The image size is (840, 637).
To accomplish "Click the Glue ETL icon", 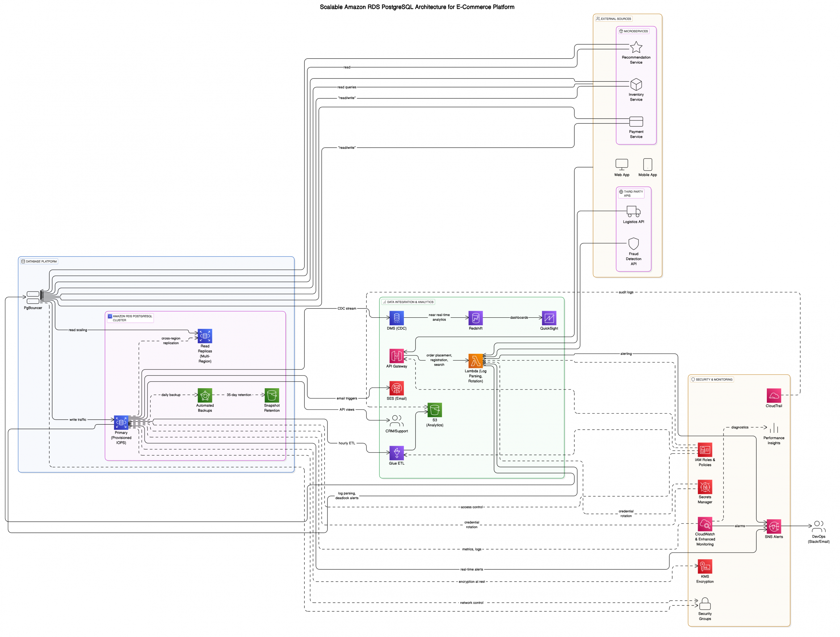I will point(396,453).
